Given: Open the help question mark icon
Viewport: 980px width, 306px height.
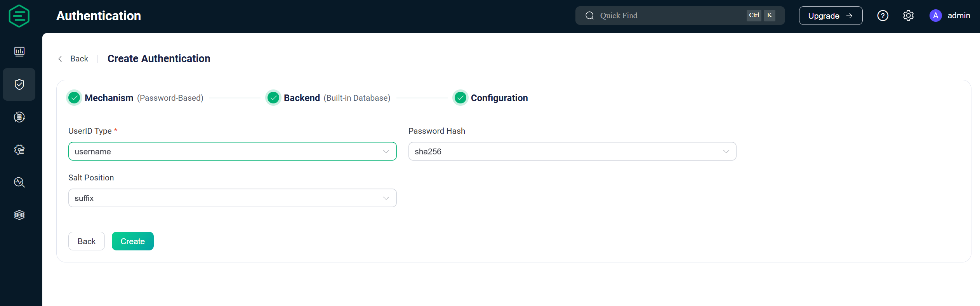Looking at the screenshot, I should click(x=883, y=16).
